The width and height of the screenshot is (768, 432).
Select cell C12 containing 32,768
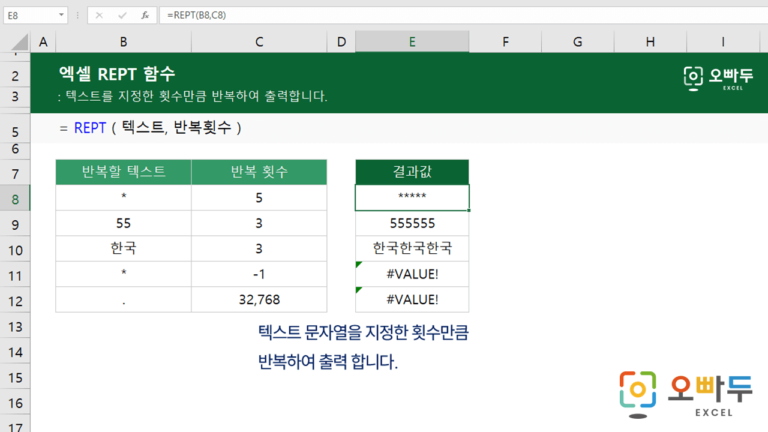259,300
